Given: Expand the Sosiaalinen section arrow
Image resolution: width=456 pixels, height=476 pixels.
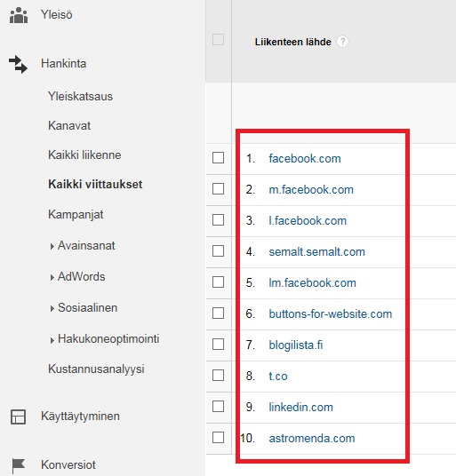Looking at the screenshot, I should coord(52,308).
